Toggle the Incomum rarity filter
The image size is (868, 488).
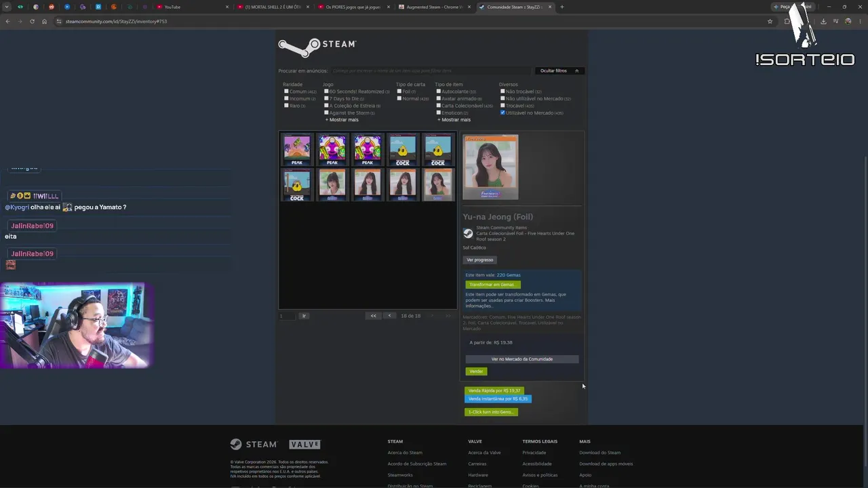click(x=286, y=98)
